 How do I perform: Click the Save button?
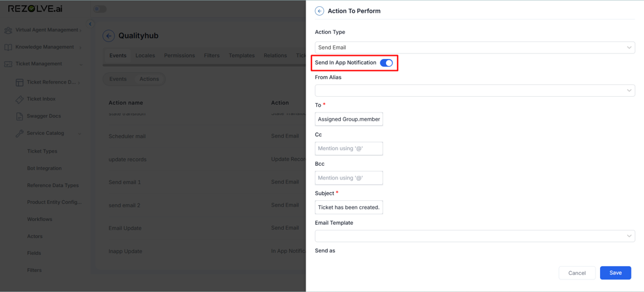(615, 273)
